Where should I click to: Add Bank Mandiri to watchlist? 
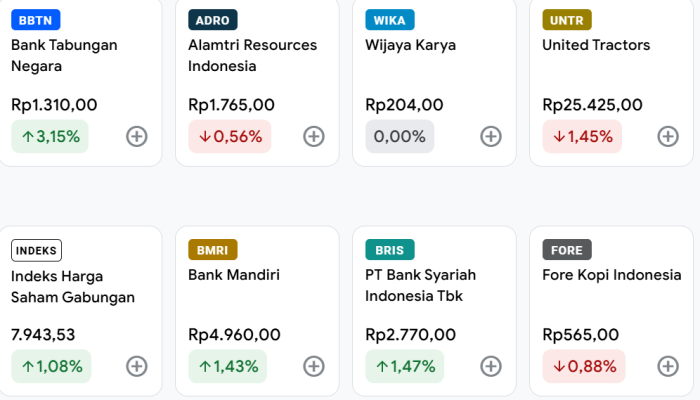(314, 367)
